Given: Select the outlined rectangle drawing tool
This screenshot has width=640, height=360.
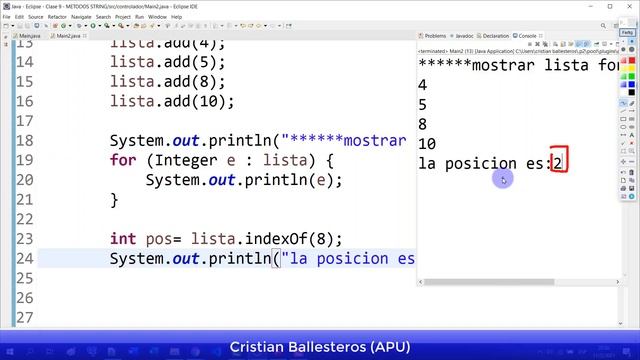Looking at the screenshot, I should (x=623, y=119).
